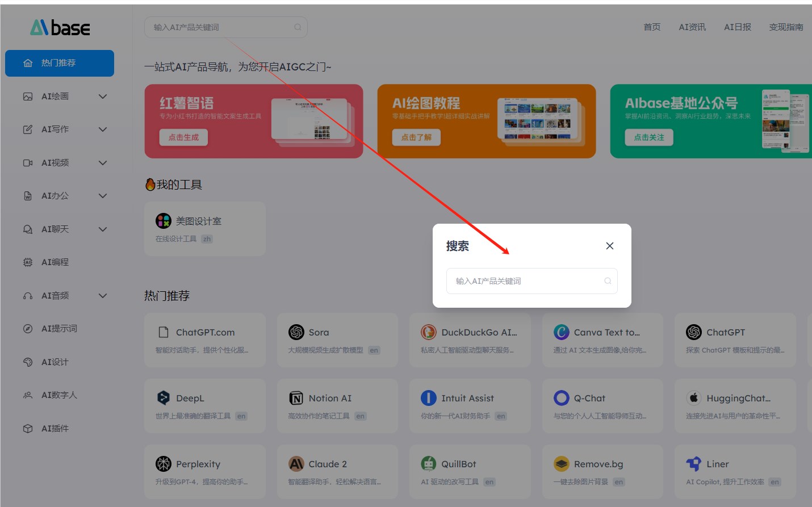The width and height of the screenshot is (812, 507).
Task: Click the 点击了解 button on AI绘图教程 banner
Action: tap(416, 137)
